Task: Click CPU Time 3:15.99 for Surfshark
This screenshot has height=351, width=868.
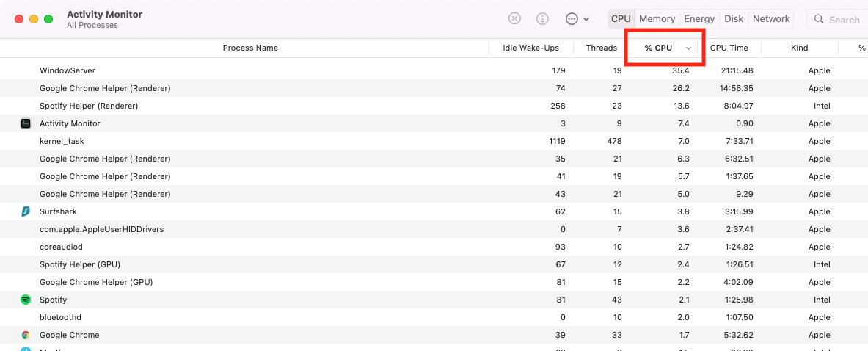Action: (x=739, y=211)
